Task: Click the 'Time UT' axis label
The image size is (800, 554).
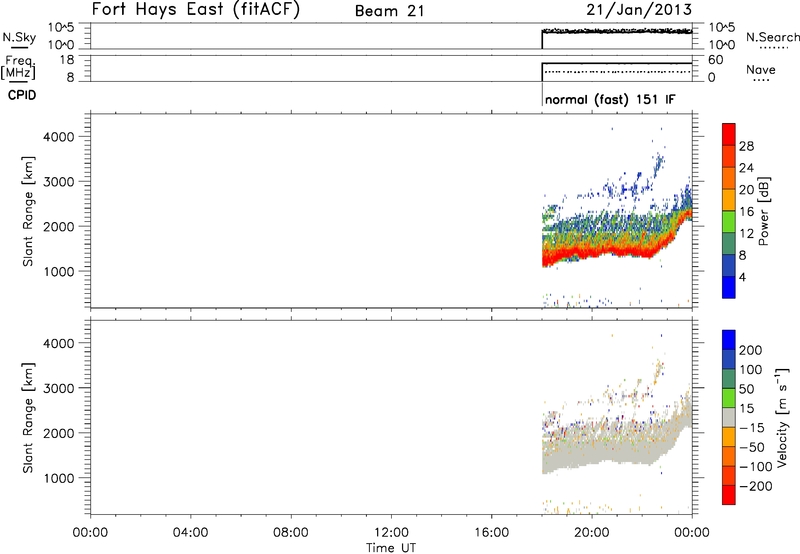Action: pos(391,548)
